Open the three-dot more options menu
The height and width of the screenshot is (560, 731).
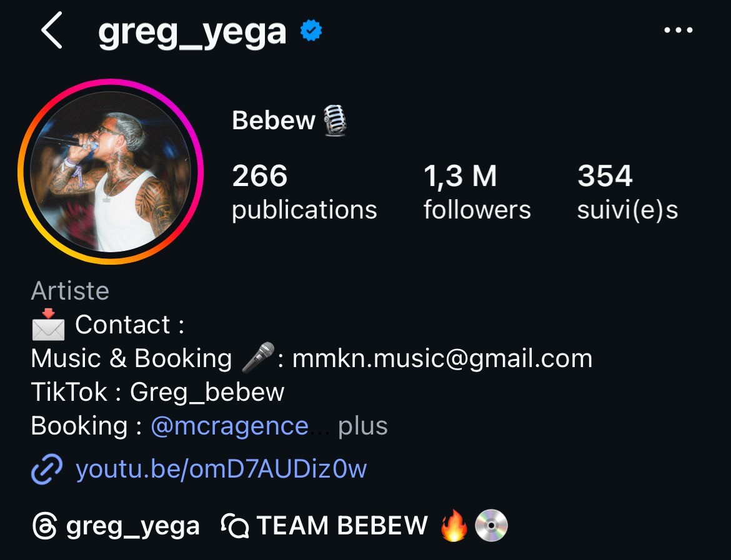click(679, 31)
